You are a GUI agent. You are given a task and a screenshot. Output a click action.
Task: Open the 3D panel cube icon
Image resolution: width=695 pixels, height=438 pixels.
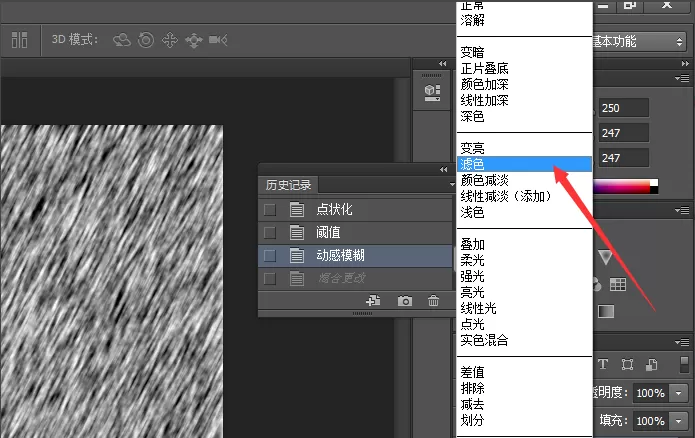[432, 93]
